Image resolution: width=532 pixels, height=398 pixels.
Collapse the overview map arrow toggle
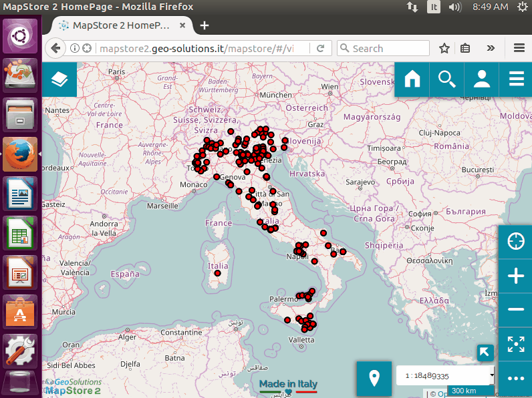485,352
